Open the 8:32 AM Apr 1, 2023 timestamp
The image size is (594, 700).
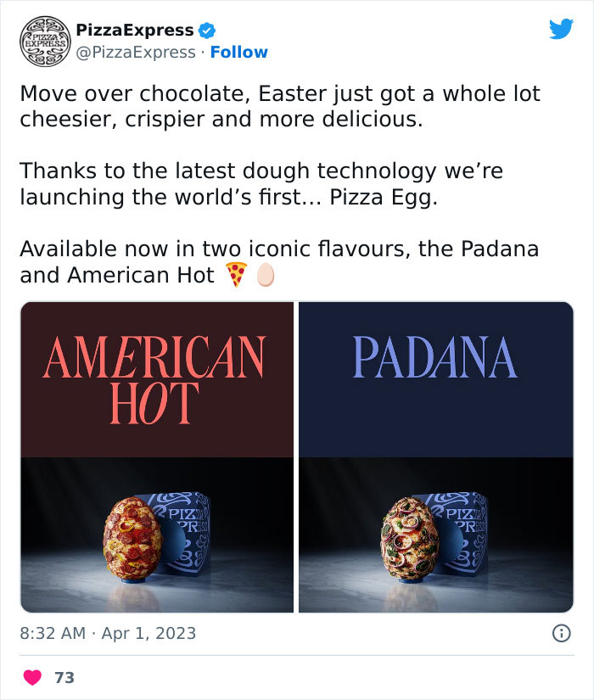[x=108, y=633]
